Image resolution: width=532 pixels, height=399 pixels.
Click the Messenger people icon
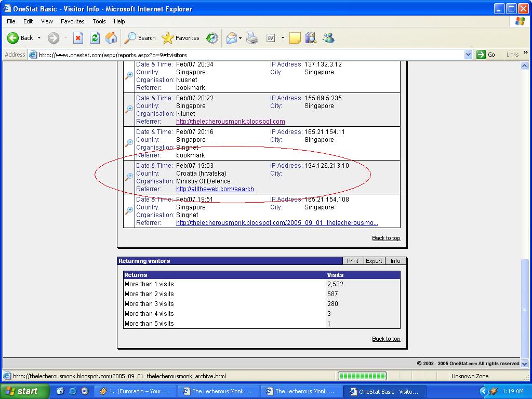(328, 37)
